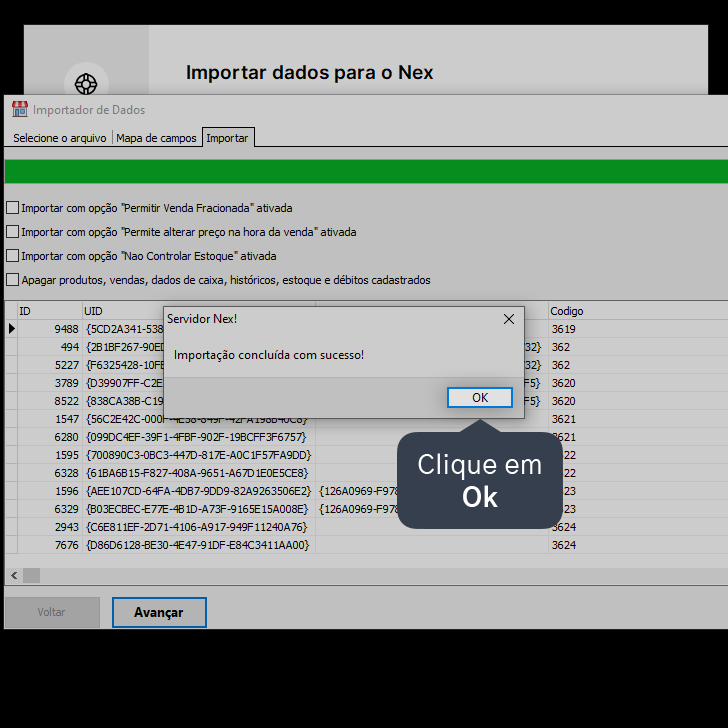Image resolution: width=728 pixels, height=728 pixels.
Task: Click the Importador de Dados store icon
Action: tap(20, 110)
